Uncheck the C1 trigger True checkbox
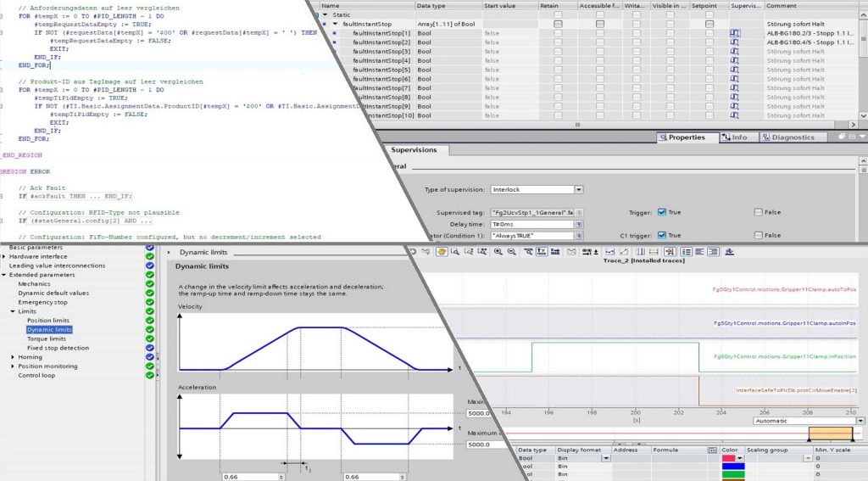Viewport: 868px width, 481px height. [661, 236]
